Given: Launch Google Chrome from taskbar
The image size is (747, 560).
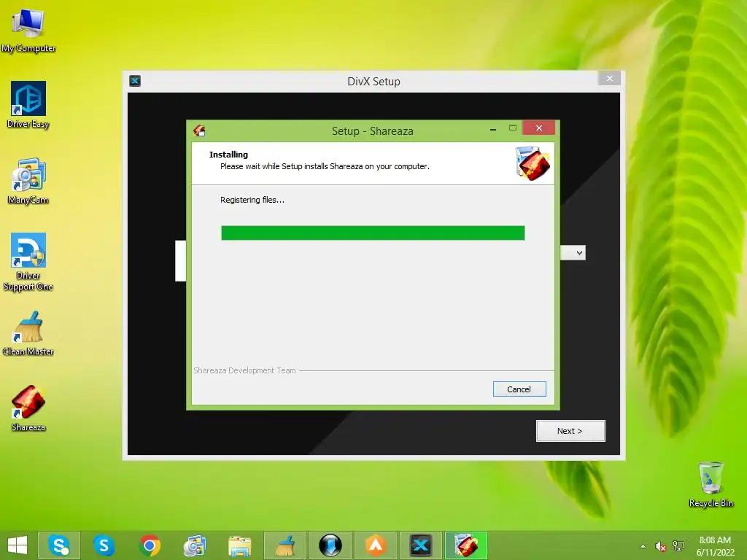Looking at the screenshot, I should click(149, 545).
